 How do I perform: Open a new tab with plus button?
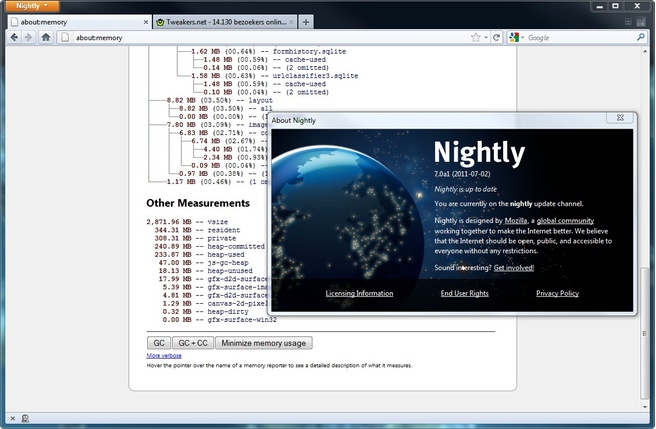[x=306, y=22]
